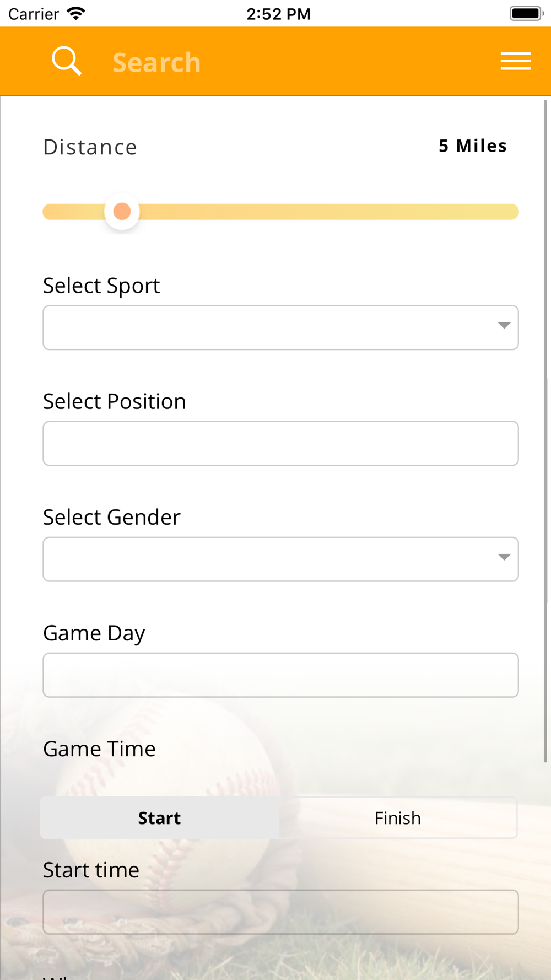
Task: Click the Game Day input field
Action: point(281,675)
